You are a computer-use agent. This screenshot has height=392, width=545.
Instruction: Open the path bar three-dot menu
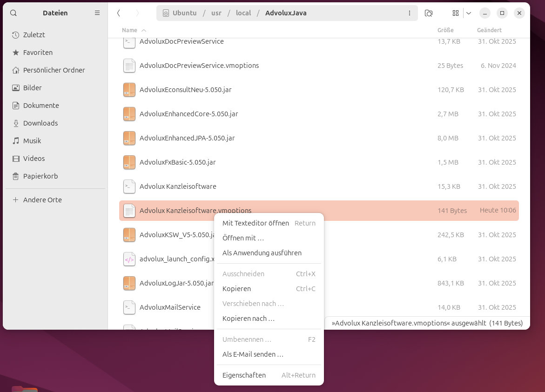coord(410,13)
